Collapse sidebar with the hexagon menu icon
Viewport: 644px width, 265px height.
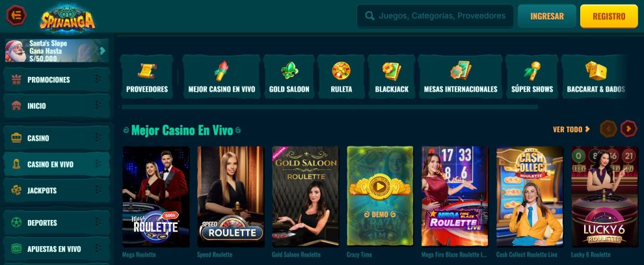[x=16, y=16]
